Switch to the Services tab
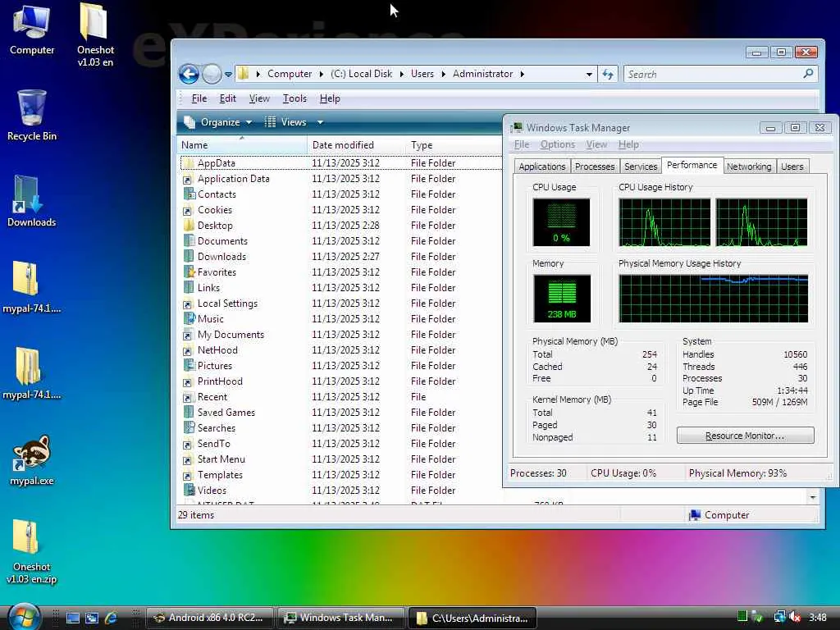 [x=641, y=167]
